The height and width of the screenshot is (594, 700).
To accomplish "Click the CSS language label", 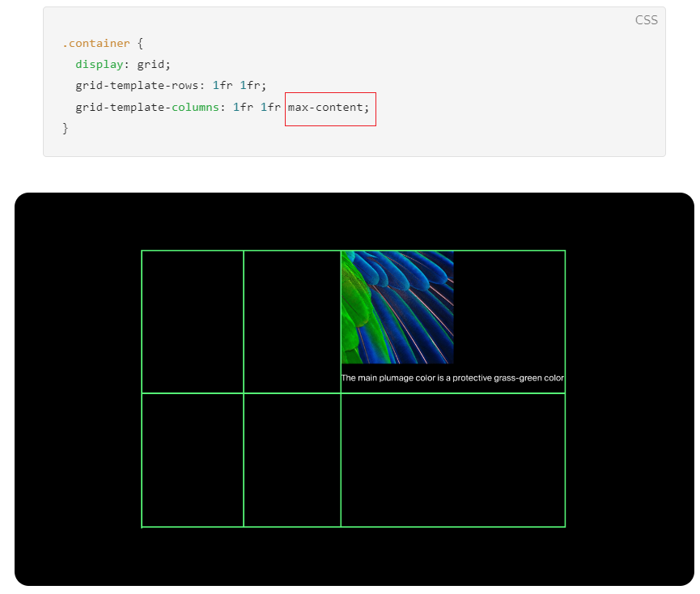I will [x=646, y=20].
